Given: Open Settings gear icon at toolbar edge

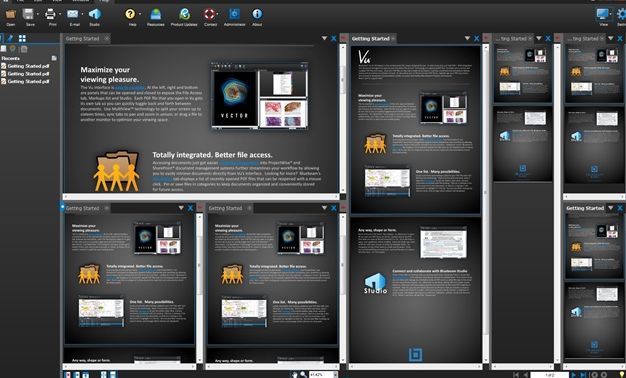Looking at the screenshot, I should click(622, 15).
